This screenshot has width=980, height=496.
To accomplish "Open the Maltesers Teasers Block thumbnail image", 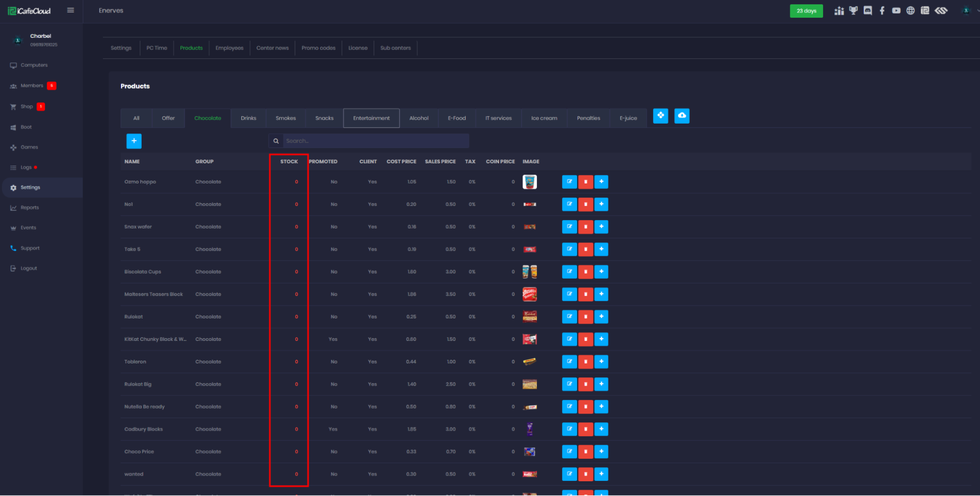I will 529,294.
